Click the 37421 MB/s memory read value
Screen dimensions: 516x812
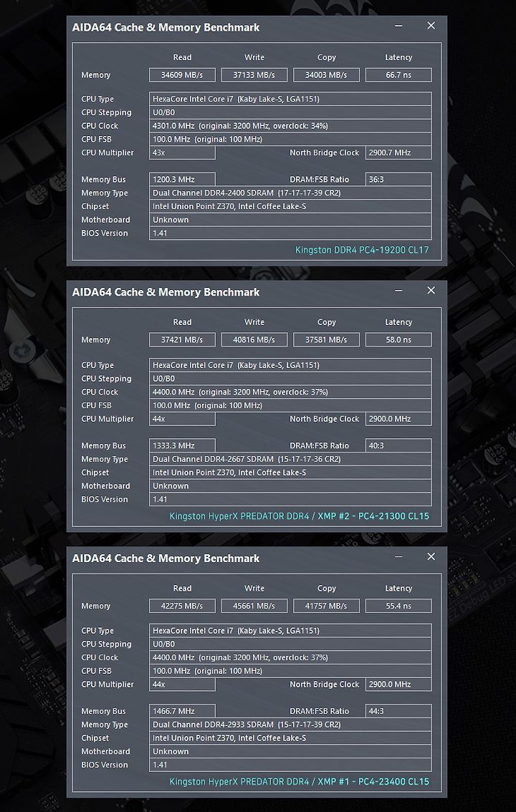pos(182,339)
